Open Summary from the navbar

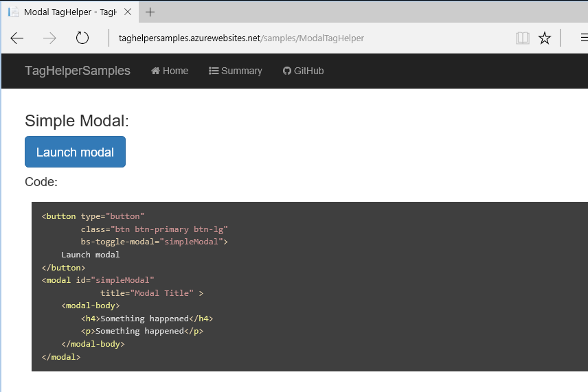click(236, 71)
